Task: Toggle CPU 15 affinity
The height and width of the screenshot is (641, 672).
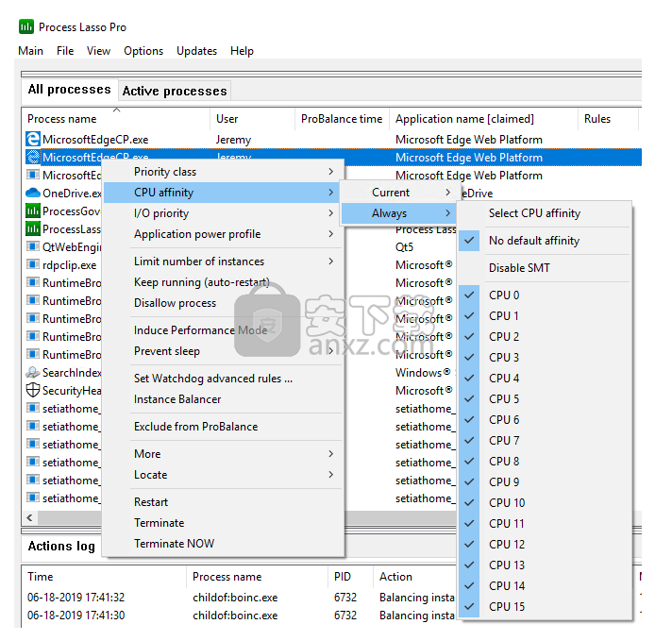Action: (x=545, y=607)
